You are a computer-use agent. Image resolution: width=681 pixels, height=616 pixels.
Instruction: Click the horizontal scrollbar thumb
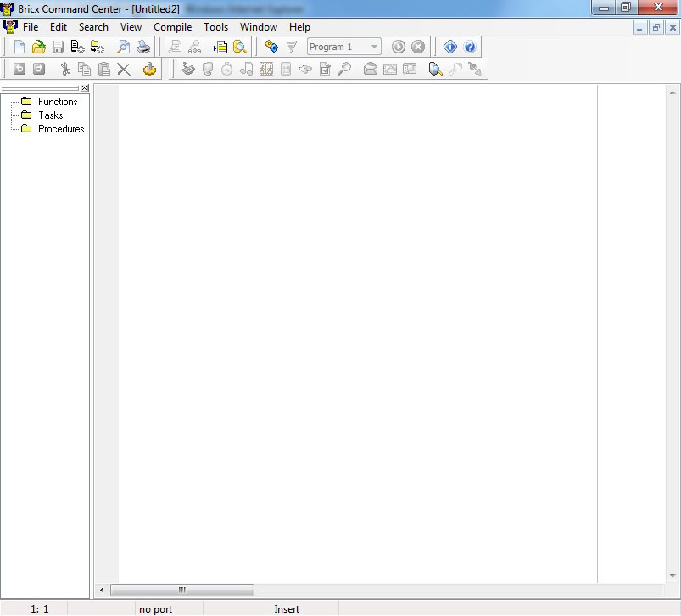pos(182,590)
